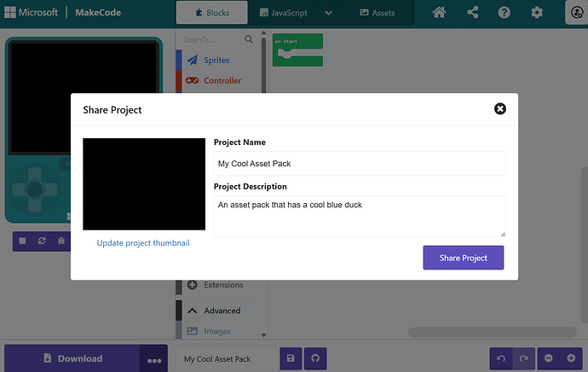Open the Images category
The image size is (588, 372).
tap(217, 331)
